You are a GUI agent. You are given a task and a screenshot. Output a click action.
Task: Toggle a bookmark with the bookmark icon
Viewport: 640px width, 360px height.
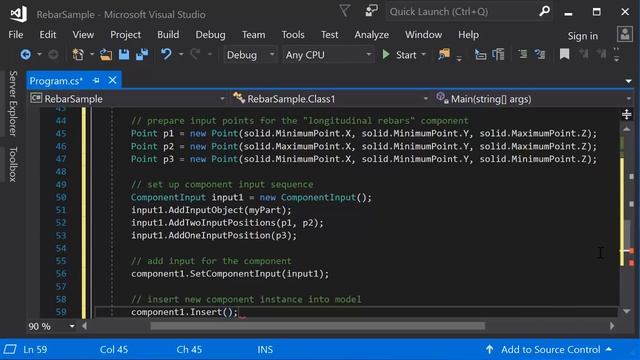(x=564, y=54)
